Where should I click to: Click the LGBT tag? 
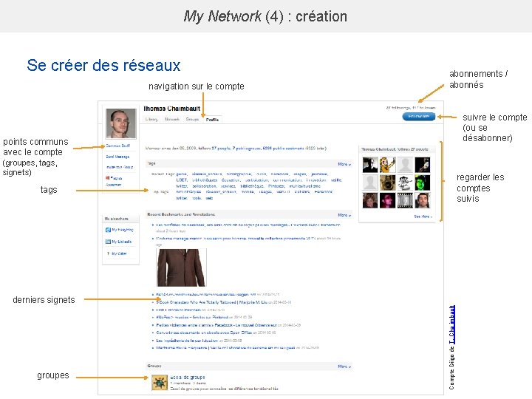click(182, 180)
